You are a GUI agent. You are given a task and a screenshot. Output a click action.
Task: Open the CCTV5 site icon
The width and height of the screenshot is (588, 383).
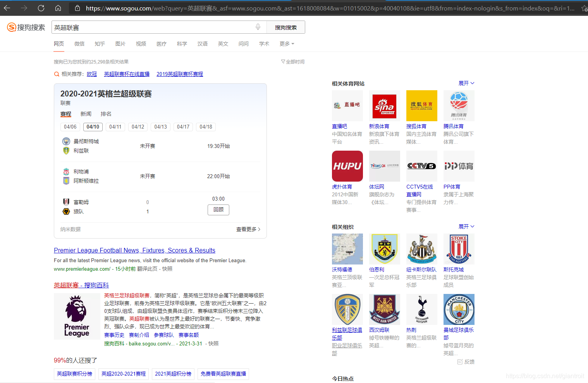pos(422,166)
